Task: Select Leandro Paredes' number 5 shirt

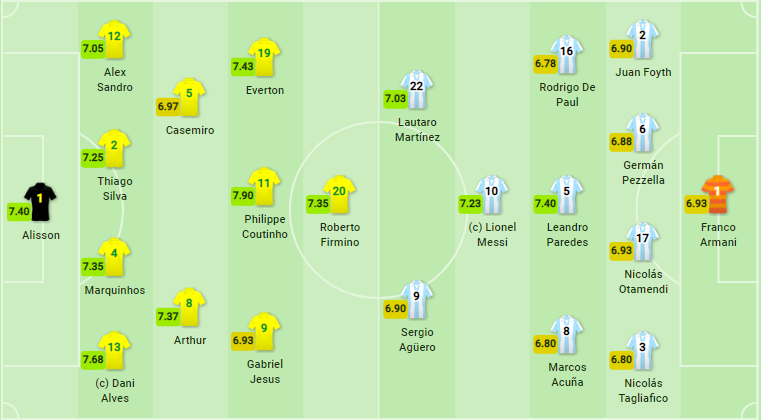Action: 566,193
